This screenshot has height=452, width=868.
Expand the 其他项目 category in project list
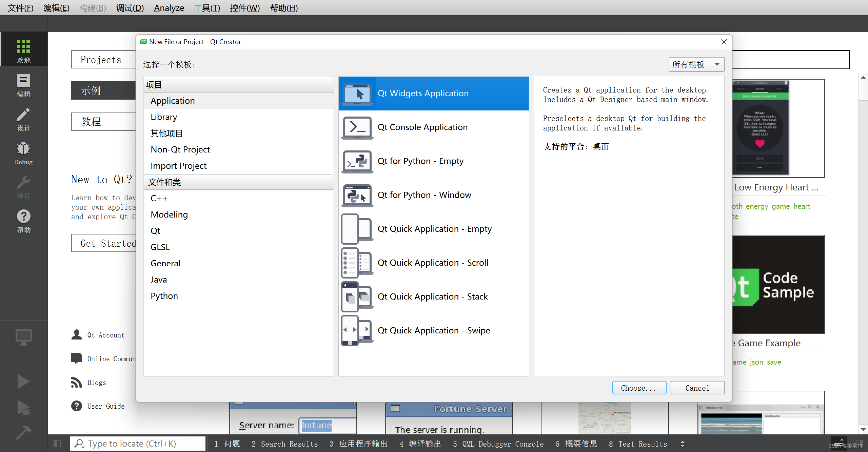point(166,133)
